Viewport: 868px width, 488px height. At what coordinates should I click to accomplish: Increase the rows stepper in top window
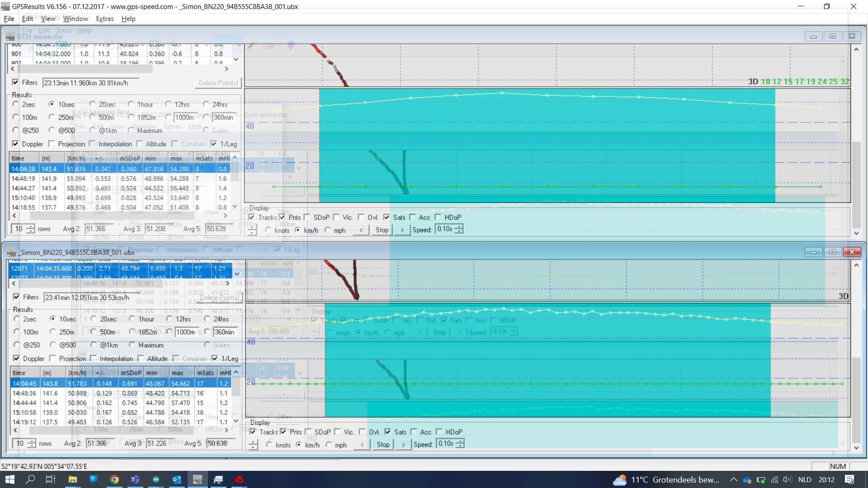click(30, 226)
